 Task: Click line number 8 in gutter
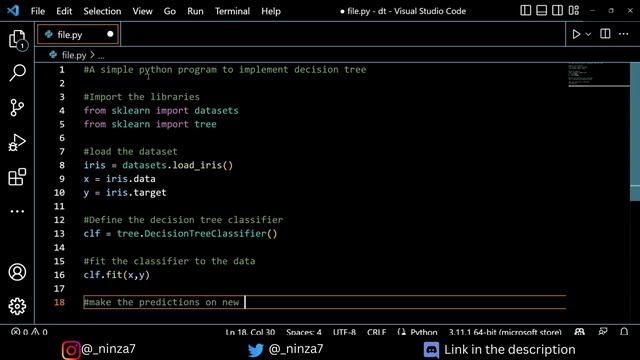pyautogui.click(x=62, y=165)
